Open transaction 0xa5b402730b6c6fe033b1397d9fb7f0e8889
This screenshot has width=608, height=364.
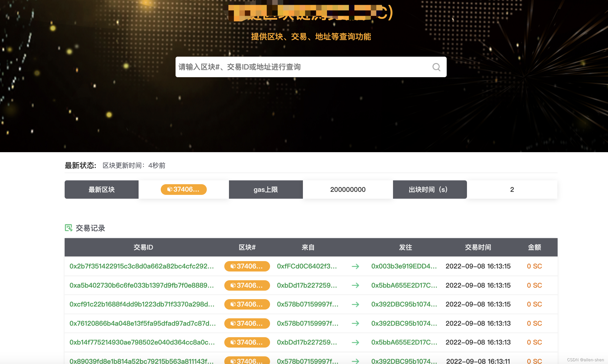[142, 285]
